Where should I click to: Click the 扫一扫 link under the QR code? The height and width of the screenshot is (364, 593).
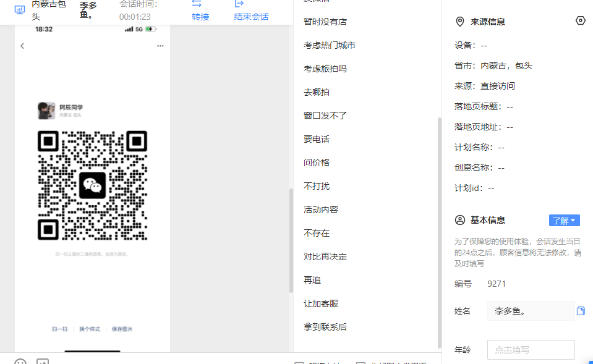pos(60,329)
